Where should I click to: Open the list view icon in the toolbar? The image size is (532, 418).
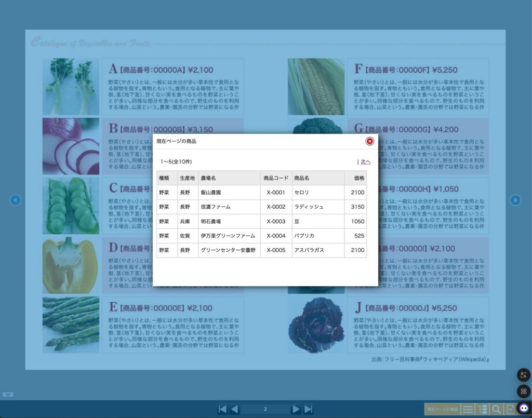tap(468, 409)
